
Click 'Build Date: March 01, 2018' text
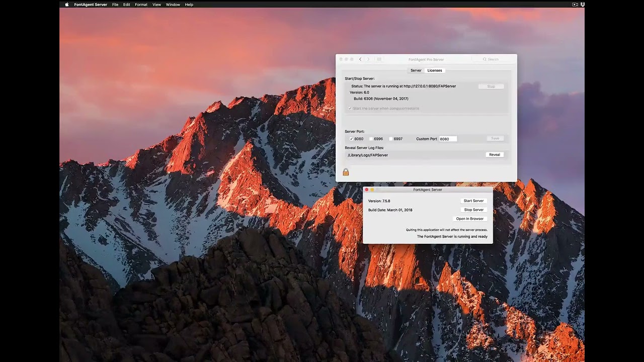390,210
